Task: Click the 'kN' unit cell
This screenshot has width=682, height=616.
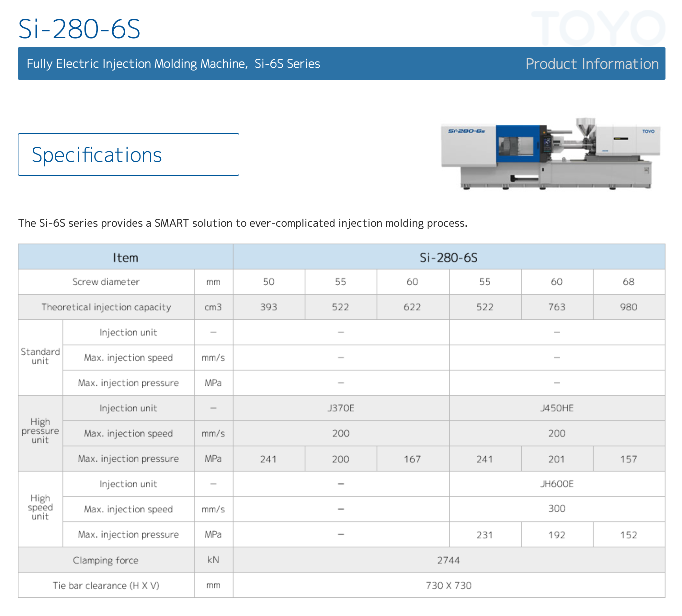Action: click(213, 560)
